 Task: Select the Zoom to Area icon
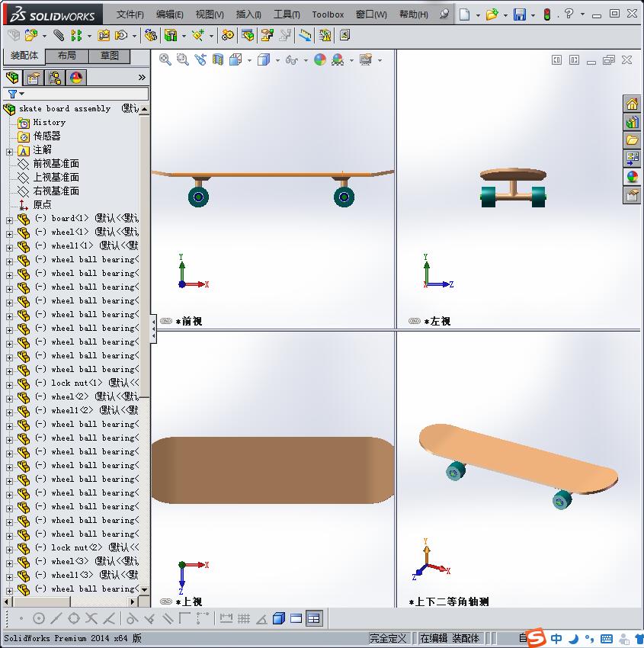(183, 60)
